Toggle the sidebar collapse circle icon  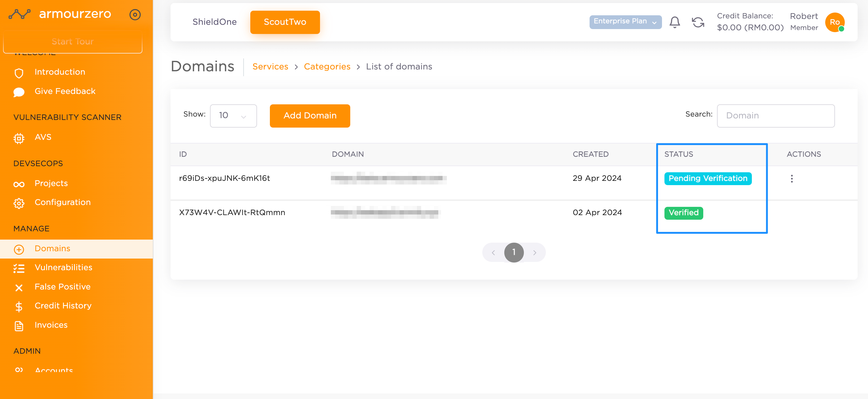[135, 14]
